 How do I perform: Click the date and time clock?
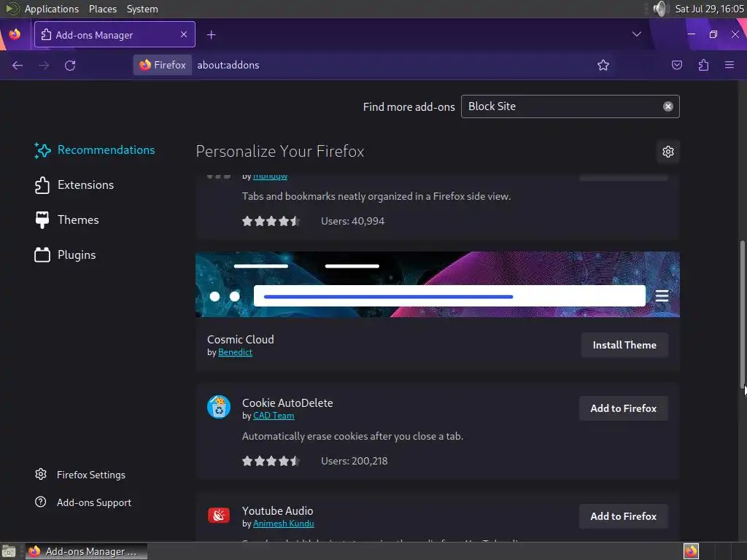tap(709, 9)
